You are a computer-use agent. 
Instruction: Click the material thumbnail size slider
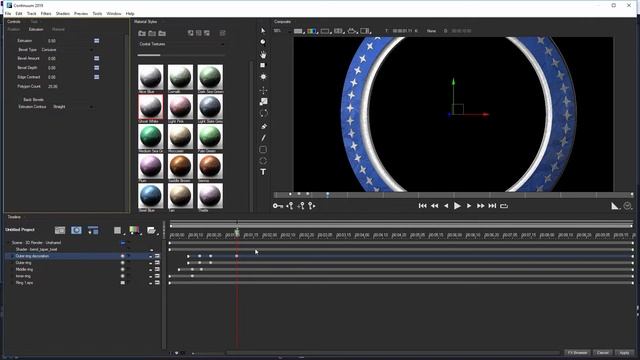(x=181, y=55)
